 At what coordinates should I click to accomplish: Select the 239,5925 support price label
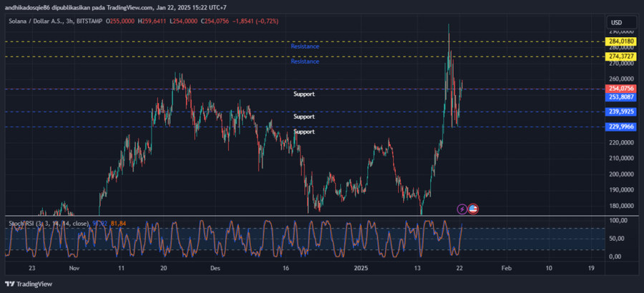621,111
